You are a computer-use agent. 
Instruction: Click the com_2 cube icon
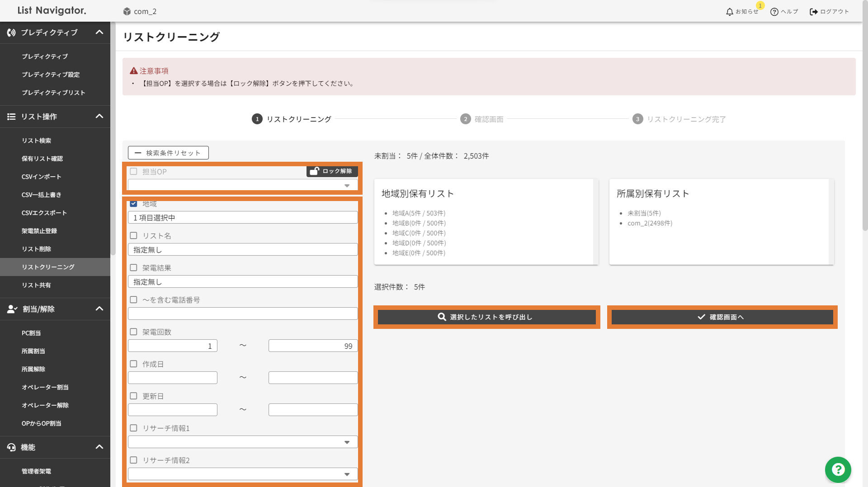(127, 11)
